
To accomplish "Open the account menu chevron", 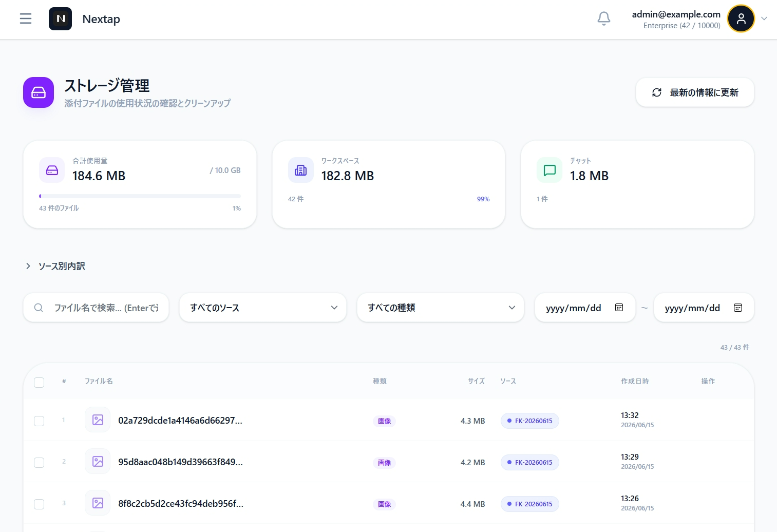I will (x=764, y=18).
